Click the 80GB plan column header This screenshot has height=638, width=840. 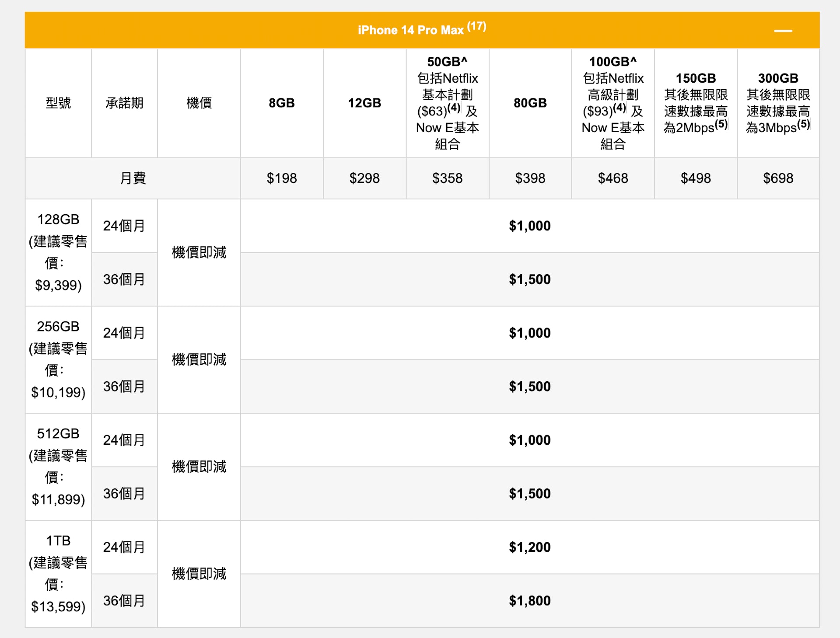[530, 103]
